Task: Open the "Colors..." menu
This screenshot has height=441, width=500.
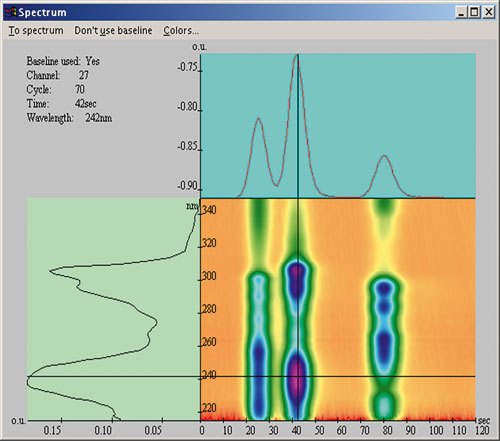Action: (x=181, y=30)
